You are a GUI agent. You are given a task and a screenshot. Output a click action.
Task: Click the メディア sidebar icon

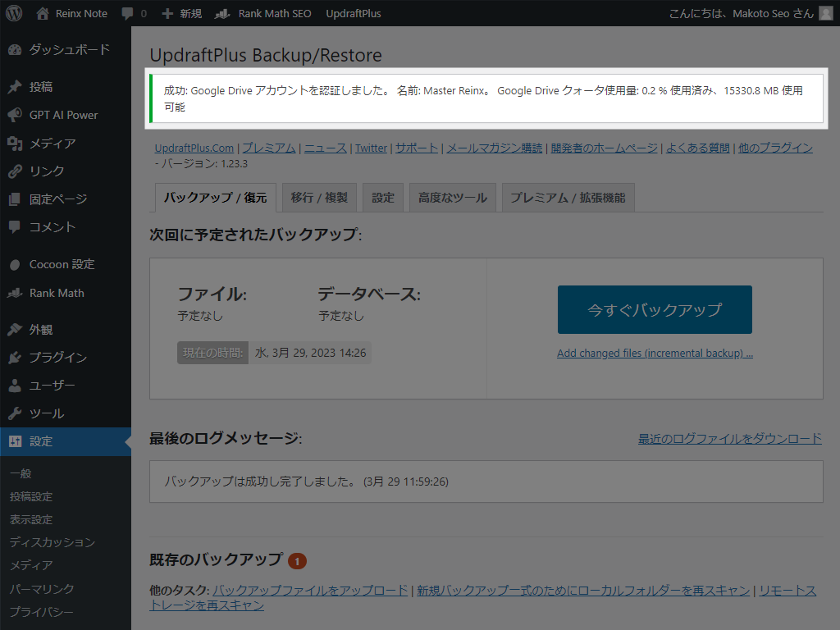point(15,143)
